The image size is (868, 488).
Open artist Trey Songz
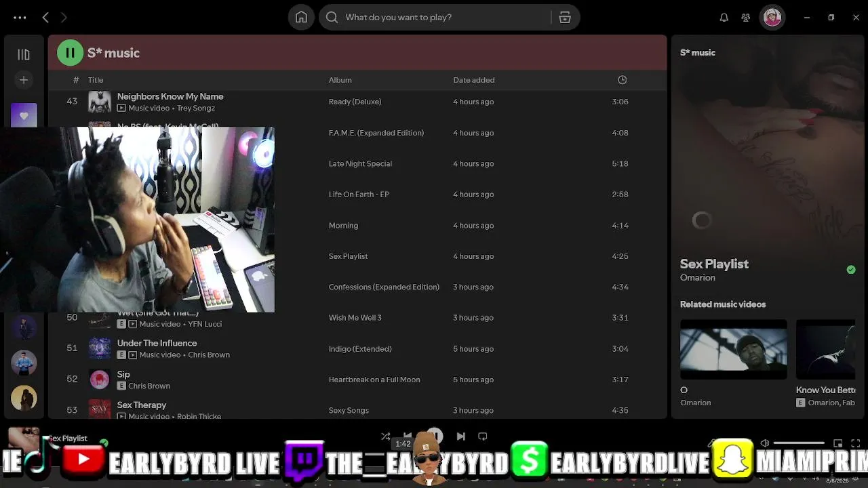[196, 108]
